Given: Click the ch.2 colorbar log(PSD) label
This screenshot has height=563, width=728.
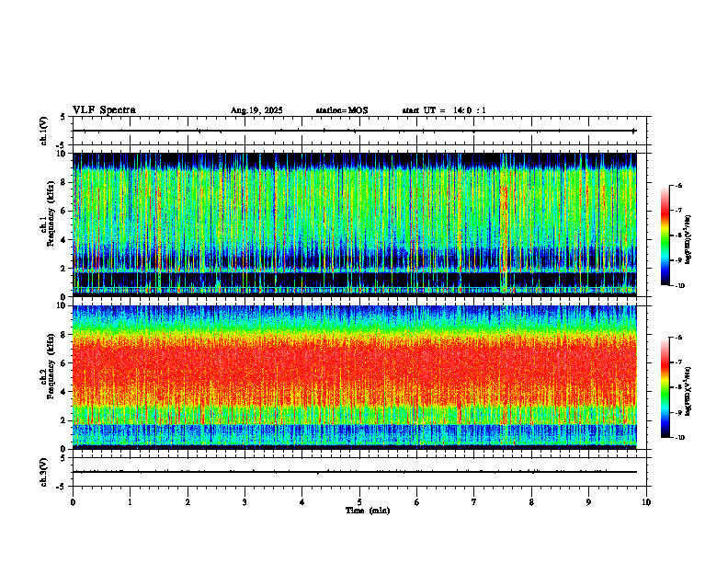Looking at the screenshot, I should point(688,392).
